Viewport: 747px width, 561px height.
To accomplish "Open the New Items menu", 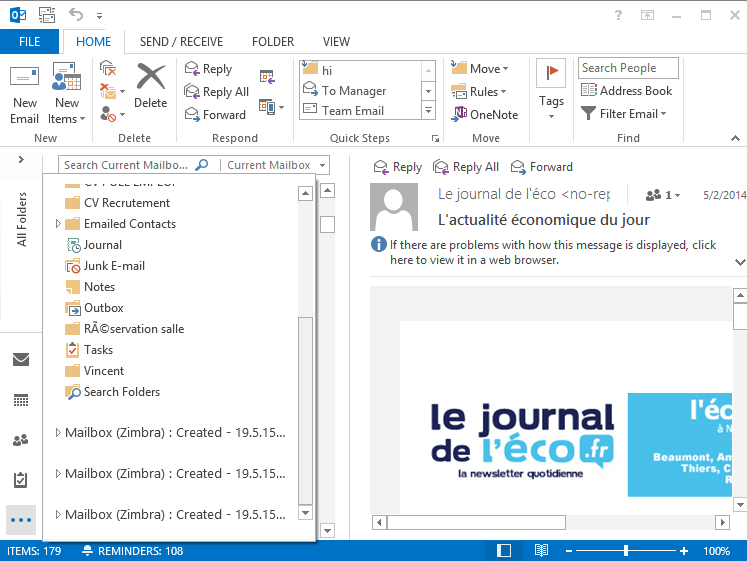I will coord(66,94).
